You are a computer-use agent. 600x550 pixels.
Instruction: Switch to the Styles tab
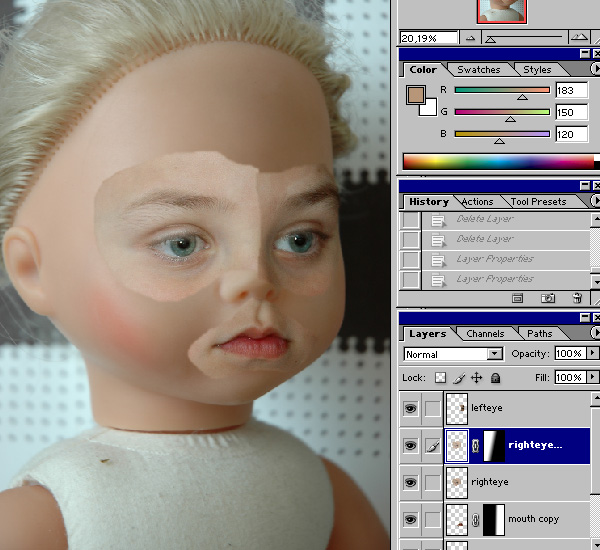click(537, 70)
